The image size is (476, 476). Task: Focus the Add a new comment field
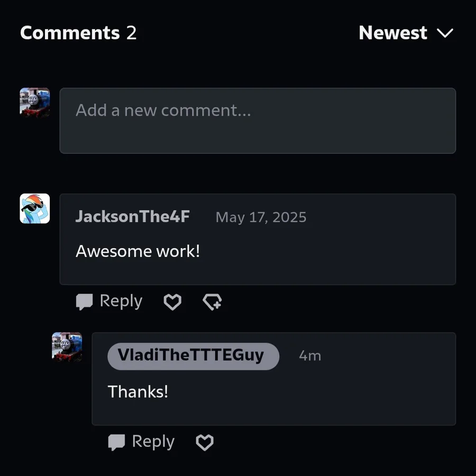[x=258, y=121]
